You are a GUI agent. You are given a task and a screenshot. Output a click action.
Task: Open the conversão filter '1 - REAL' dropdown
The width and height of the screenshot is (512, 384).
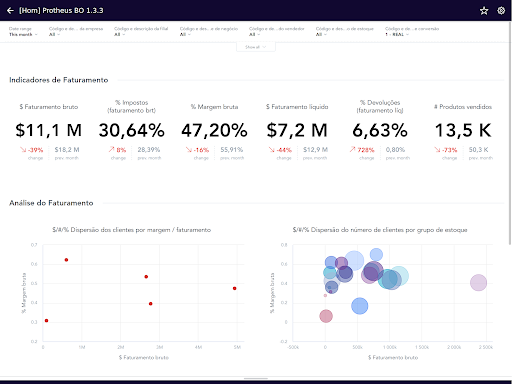pos(397,34)
